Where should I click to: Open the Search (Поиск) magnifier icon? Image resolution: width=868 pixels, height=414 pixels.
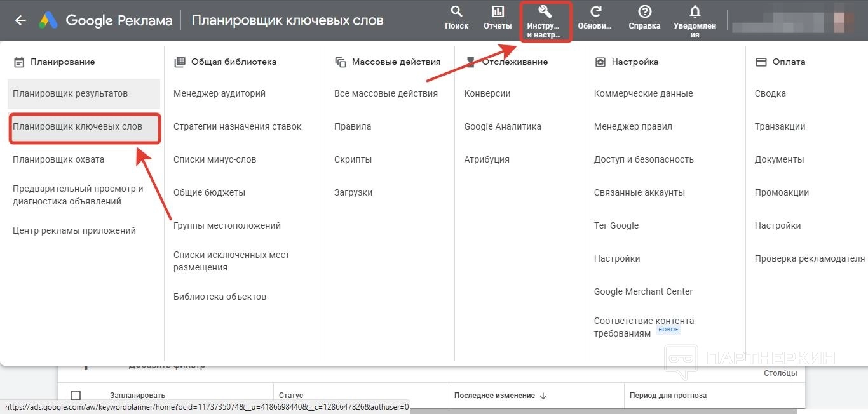(456, 11)
